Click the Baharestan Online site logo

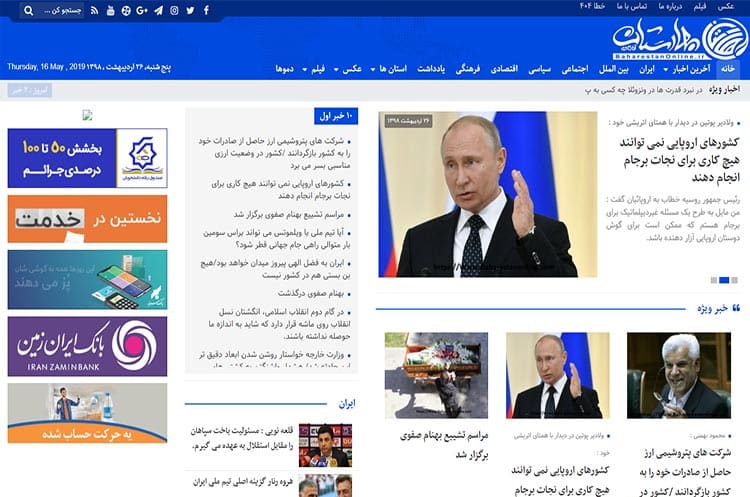680,39
